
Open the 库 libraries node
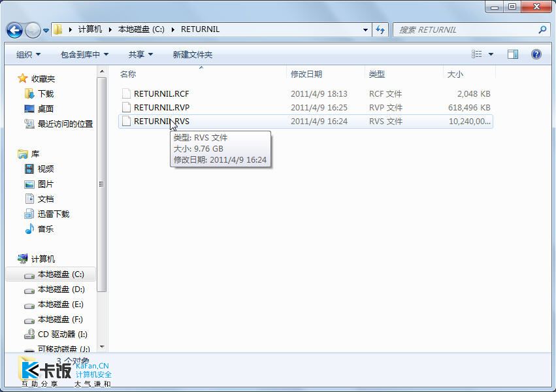[x=35, y=154]
